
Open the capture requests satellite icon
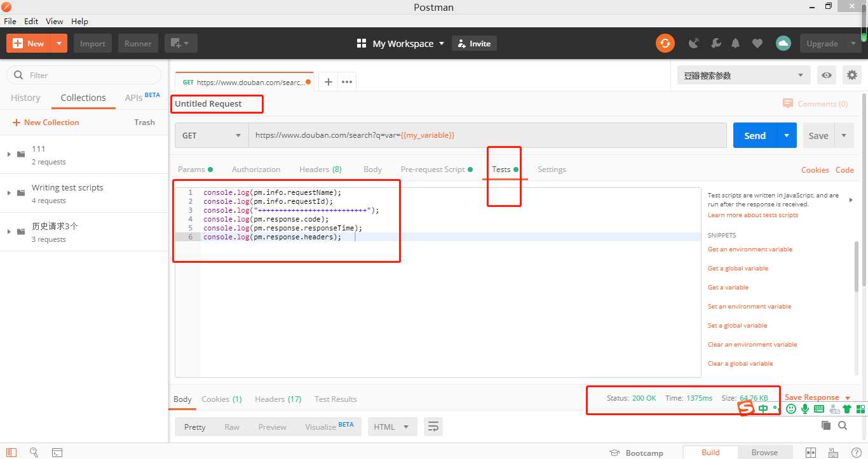[x=694, y=43]
